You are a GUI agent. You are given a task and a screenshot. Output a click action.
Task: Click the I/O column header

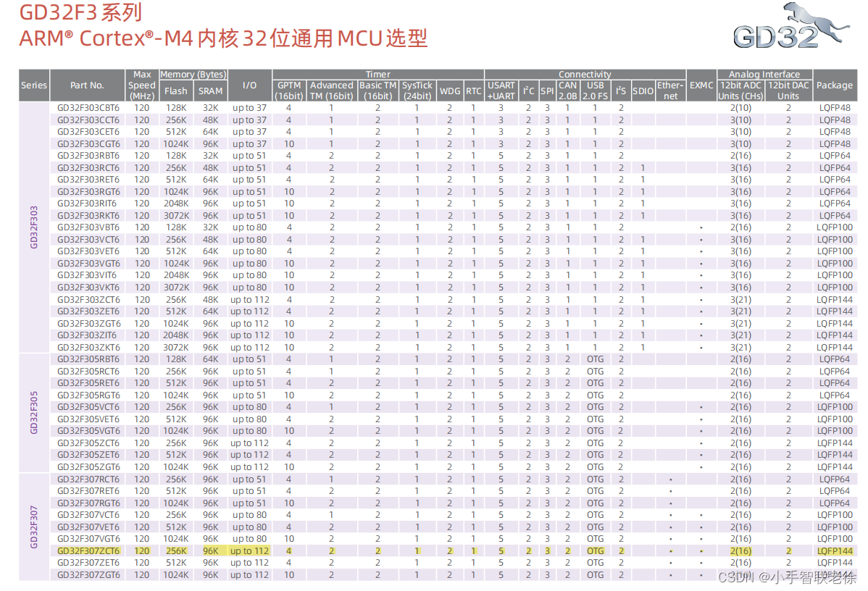click(x=250, y=85)
